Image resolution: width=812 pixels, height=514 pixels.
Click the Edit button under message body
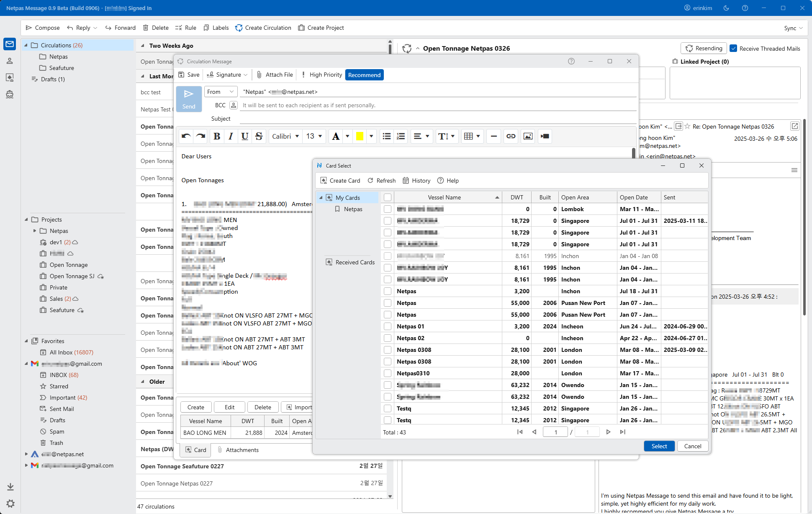click(x=230, y=407)
